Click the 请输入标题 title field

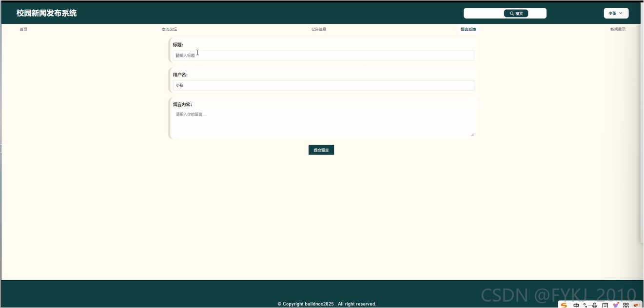[323, 56]
